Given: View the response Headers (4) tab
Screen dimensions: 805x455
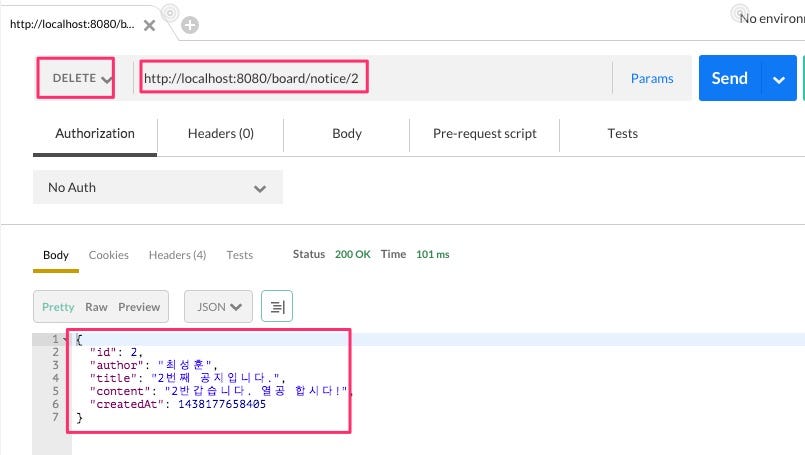Looking at the screenshot, I should [x=177, y=255].
